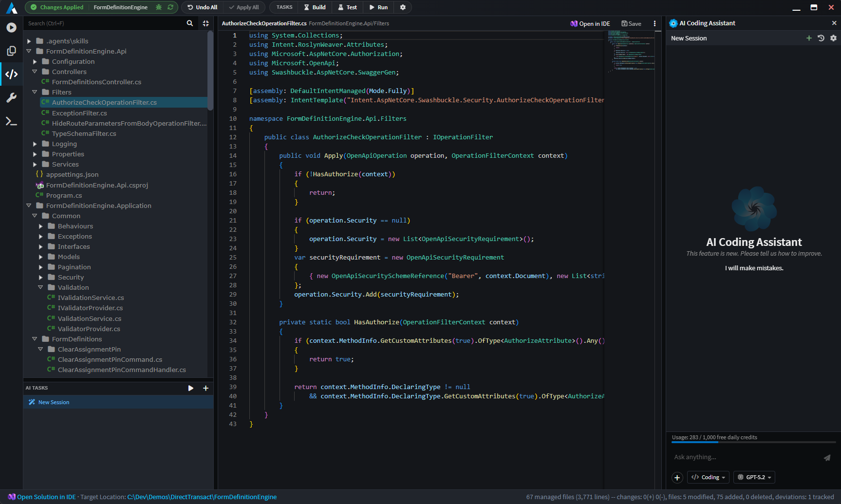Click the AI Coding Assistant panel title
Screen dimensions: 841x504
[x=707, y=23]
